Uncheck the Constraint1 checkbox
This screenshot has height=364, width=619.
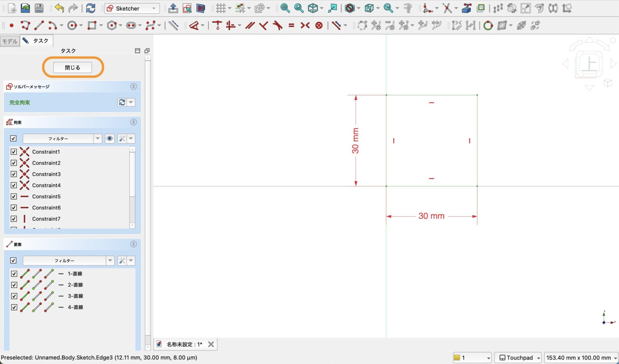tap(14, 152)
